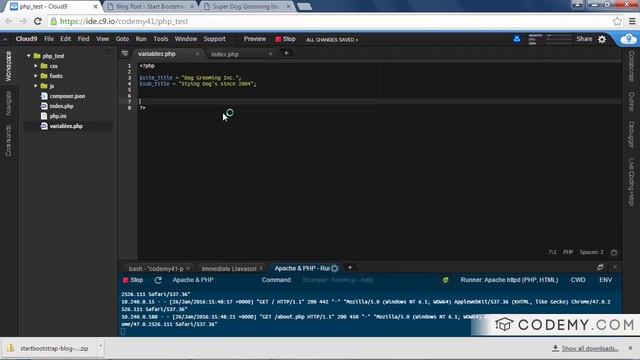The image size is (640, 360).
Task: Open the View menu
Action: 102,39
